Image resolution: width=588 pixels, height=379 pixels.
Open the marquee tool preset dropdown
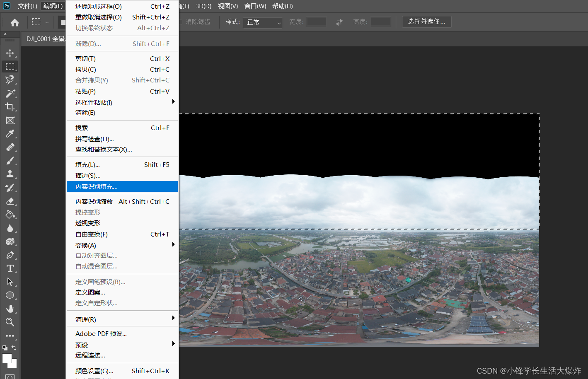[x=47, y=22]
